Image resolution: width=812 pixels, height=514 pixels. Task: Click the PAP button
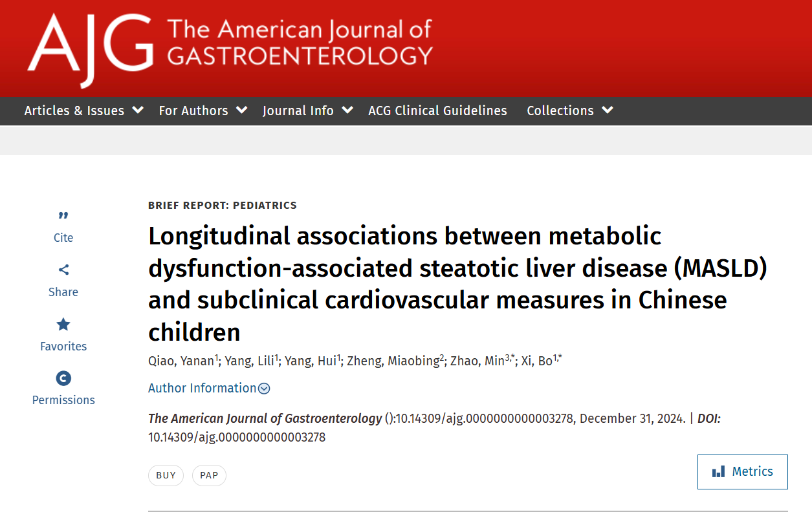(209, 475)
